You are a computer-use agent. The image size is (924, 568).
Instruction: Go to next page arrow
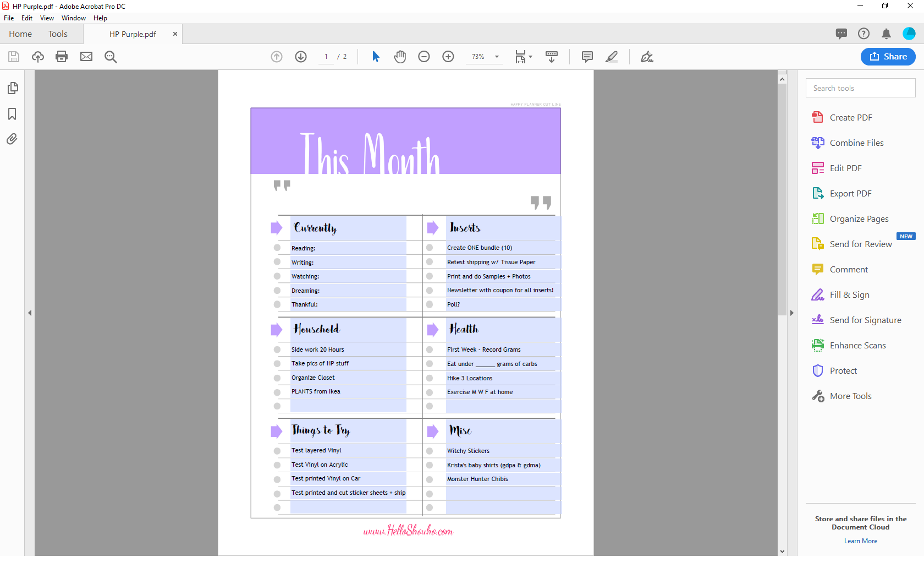(x=301, y=57)
